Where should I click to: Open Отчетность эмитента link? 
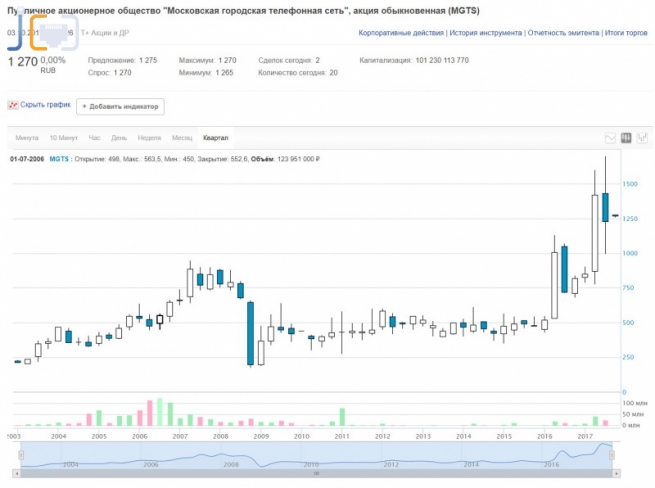(x=562, y=33)
